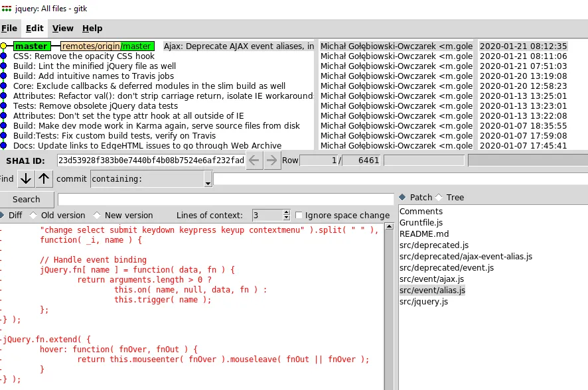Select commit 'Ajax: Deprecate AJAX event aliases'
588x390 pixels.
point(239,46)
